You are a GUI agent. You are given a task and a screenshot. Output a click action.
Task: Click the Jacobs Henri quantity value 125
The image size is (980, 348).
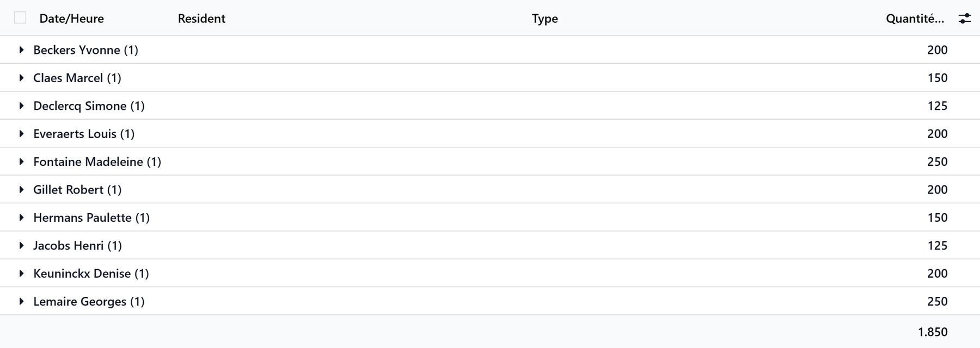pyautogui.click(x=937, y=245)
